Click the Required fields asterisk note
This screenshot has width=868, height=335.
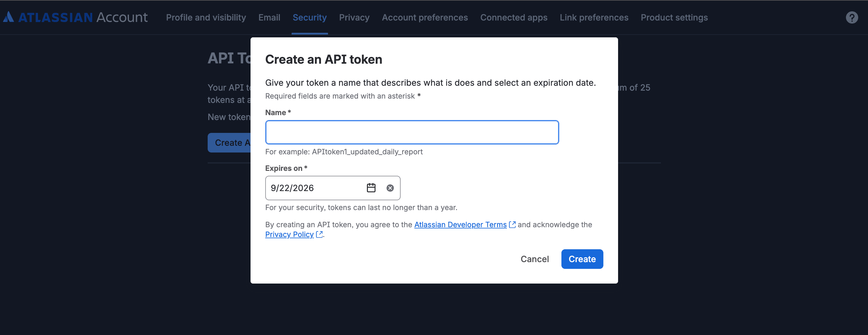pyautogui.click(x=343, y=96)
